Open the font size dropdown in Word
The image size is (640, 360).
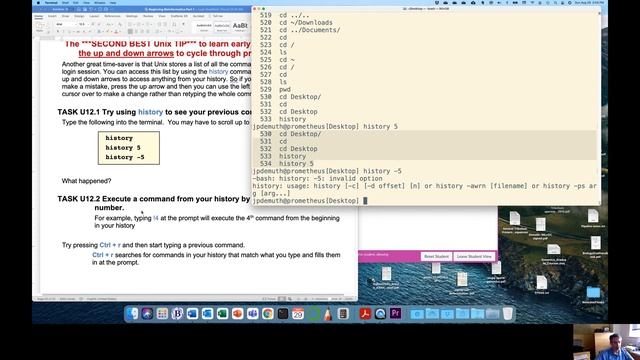click(83, 24)
